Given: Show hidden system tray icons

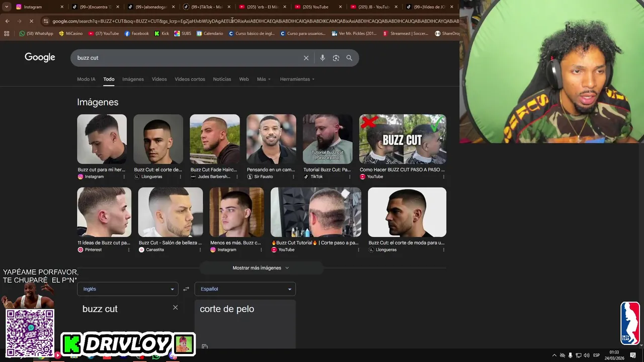Looking at the screenshot, I should coord(554,355).
